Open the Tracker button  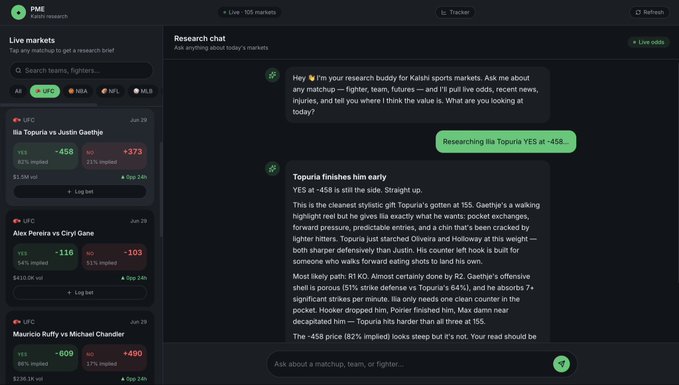coord(455,12)
